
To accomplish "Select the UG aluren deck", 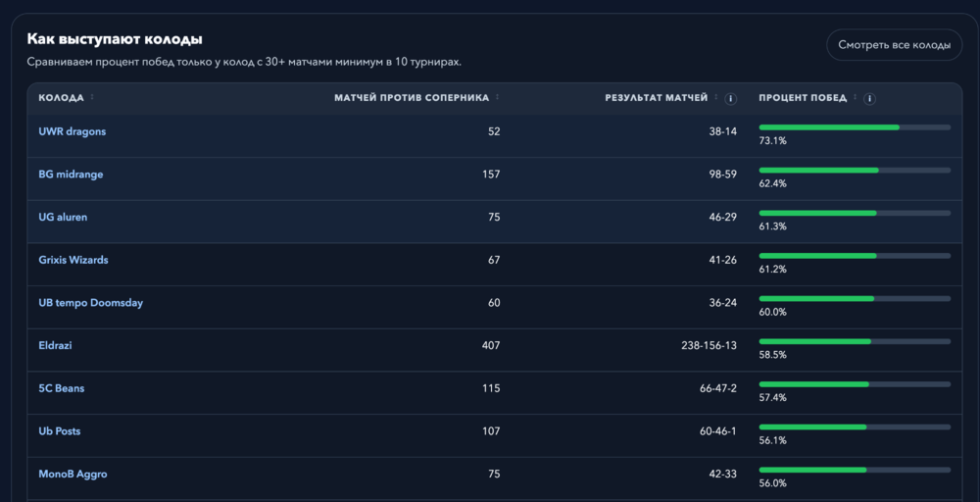I will pos(63,217).
